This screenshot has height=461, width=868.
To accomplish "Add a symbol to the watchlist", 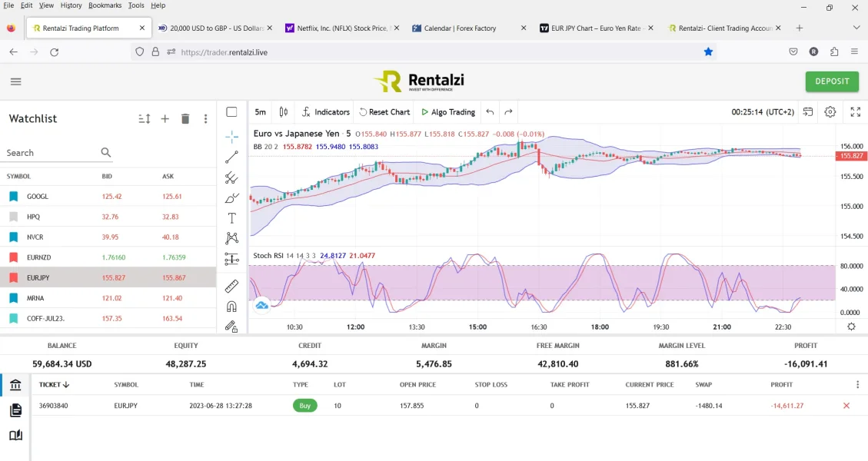I will click(165, 119).
